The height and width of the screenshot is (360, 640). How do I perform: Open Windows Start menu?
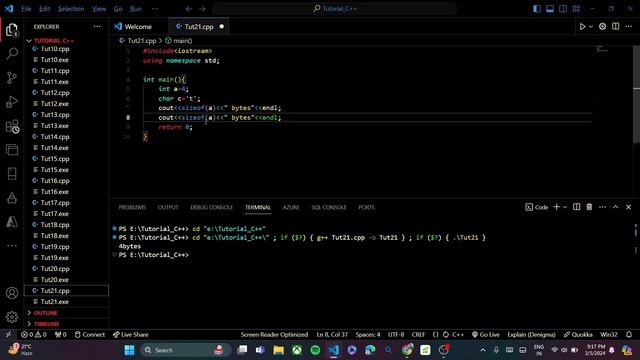click(129, 350)
